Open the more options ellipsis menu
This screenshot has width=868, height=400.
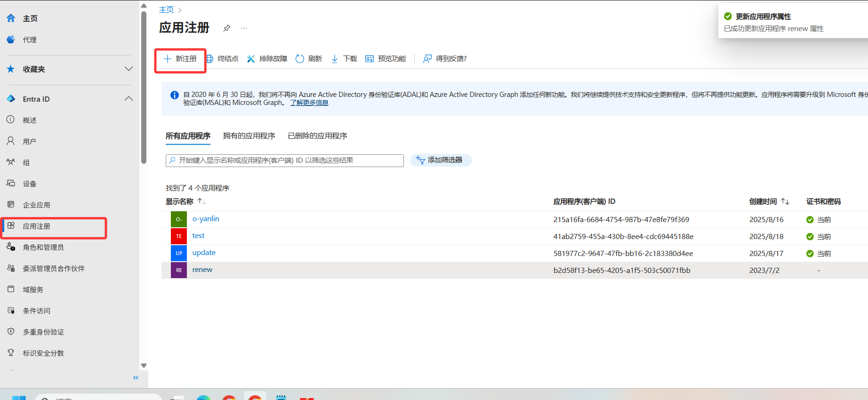(x=243, y=28)
